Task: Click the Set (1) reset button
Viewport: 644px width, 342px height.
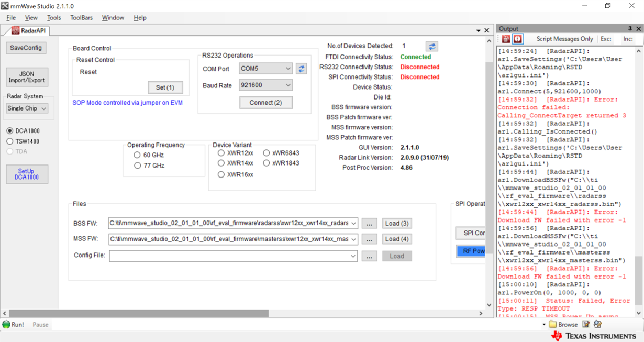Action: tap(165, 87)
